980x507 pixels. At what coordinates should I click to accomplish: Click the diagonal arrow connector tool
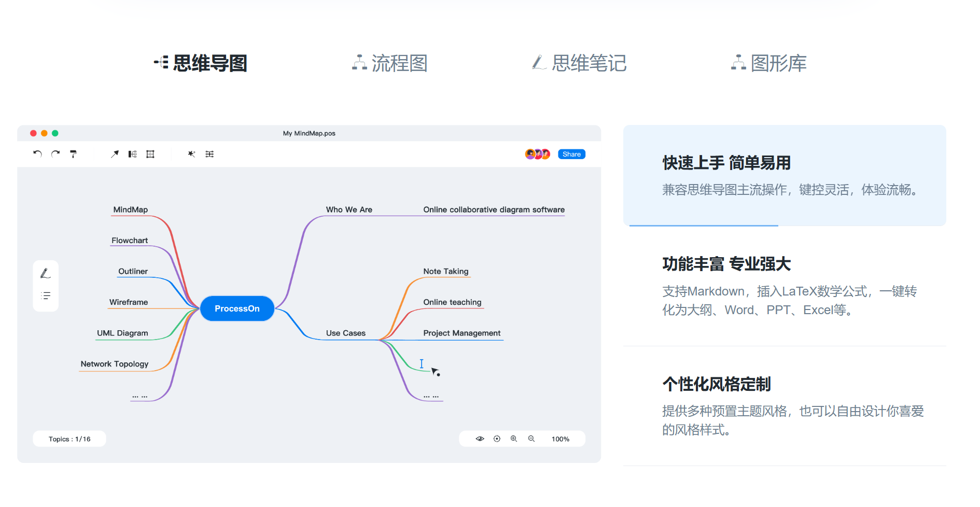[x=115, y=154]
